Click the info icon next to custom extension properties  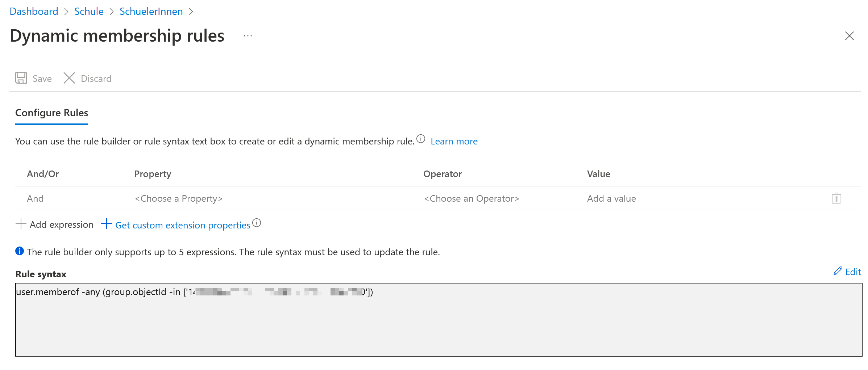(257, 223)
